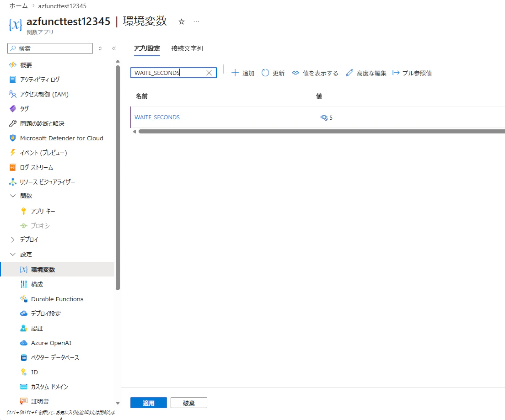Click the sidebar 検索 search box
Image resolution: width=505 pixels, height=420 pixels.
pos(50,48)
